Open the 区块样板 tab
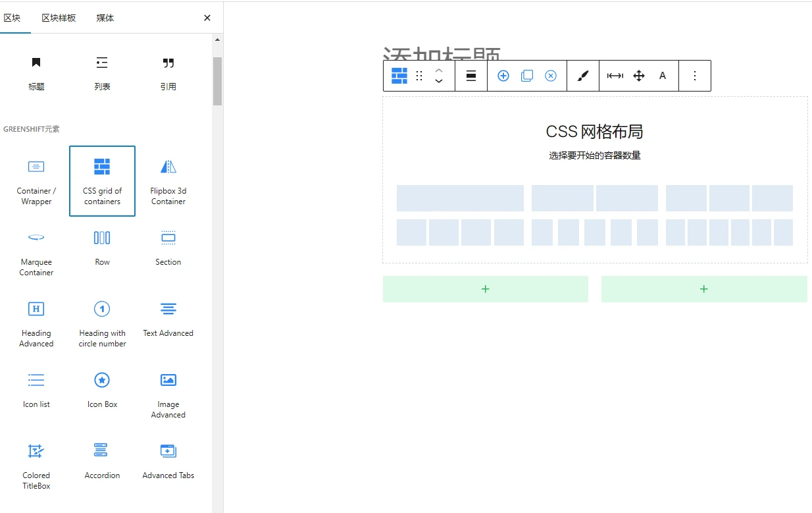This screenshot has width=812, height=513. [x=58, y=18]
